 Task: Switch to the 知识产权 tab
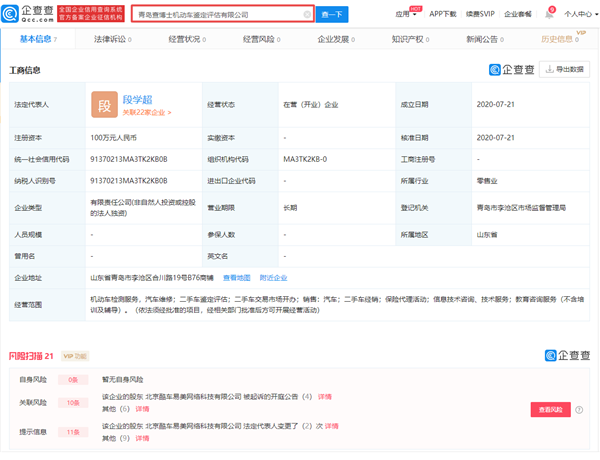410,39
